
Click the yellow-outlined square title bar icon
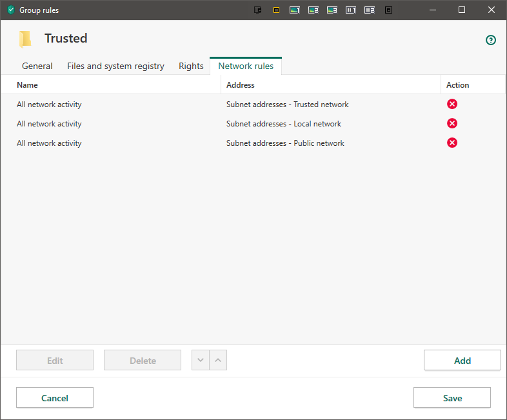(276, 10)
